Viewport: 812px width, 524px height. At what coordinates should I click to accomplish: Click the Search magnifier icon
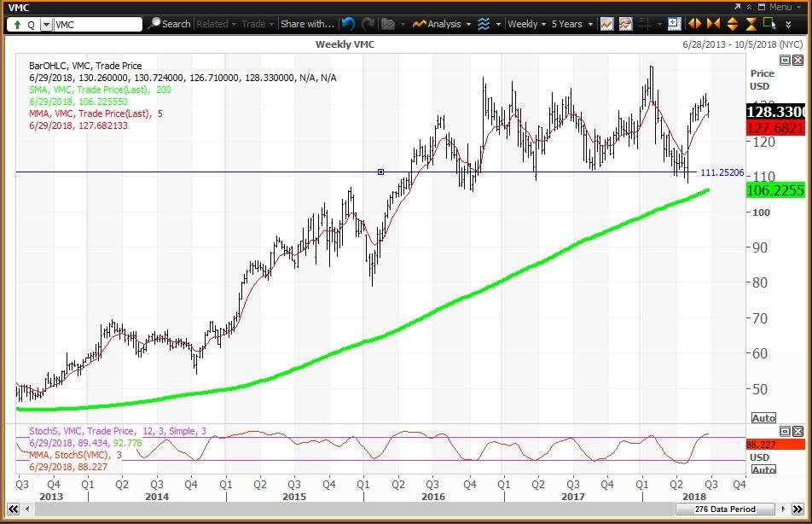click(156, 24)
